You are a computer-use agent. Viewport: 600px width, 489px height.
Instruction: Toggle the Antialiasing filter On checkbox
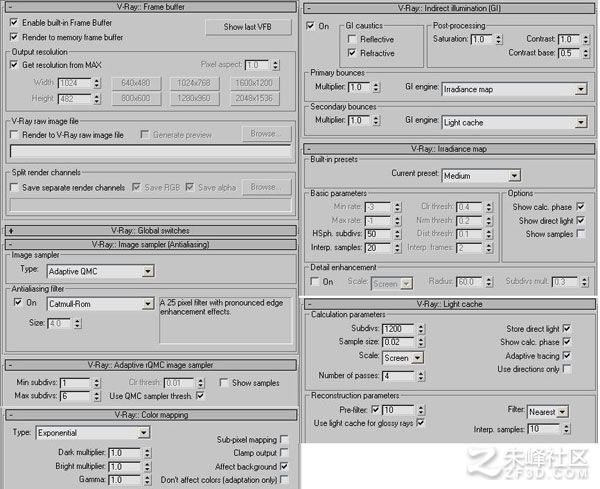point(18,302)
